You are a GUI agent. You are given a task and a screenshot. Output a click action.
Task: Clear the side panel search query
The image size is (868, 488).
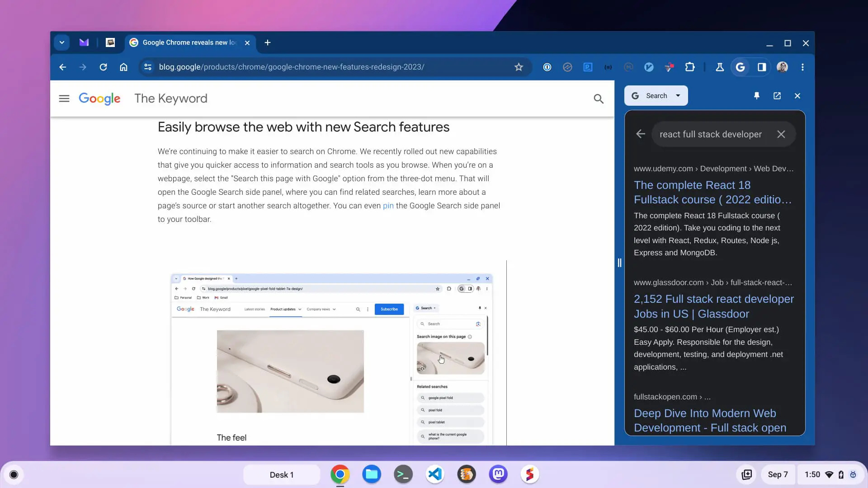pos(781,134)
